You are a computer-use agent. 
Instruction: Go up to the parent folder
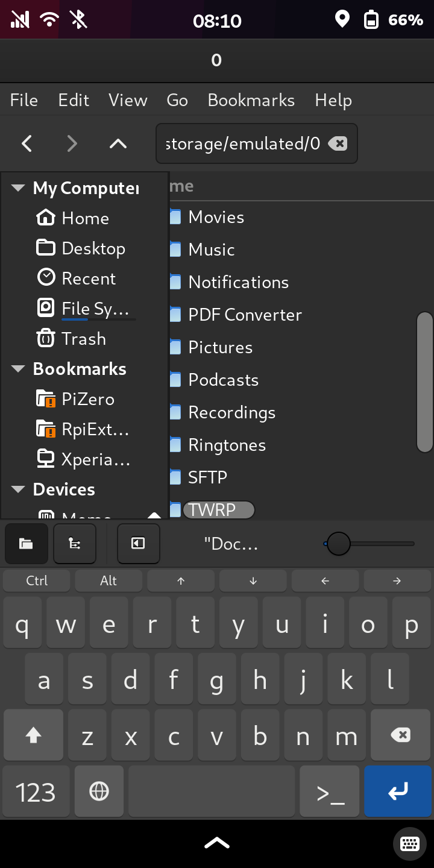pos(118,143)
